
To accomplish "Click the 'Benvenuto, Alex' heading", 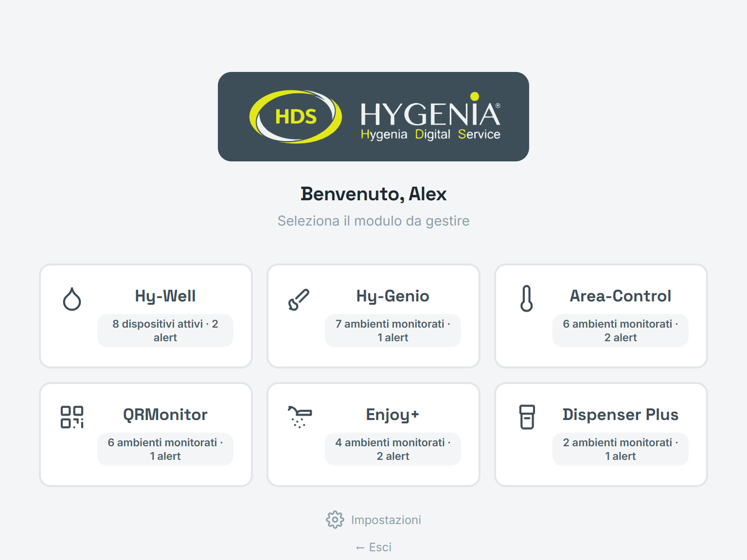I will click(x=373, y=194).
